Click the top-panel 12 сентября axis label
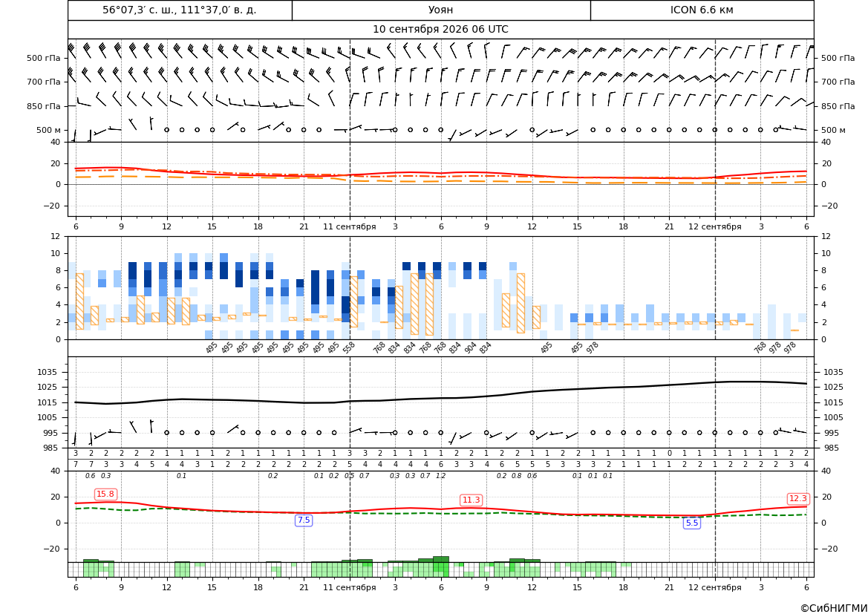The width and height of the screenshot is (868, 614). coord(714,226)
